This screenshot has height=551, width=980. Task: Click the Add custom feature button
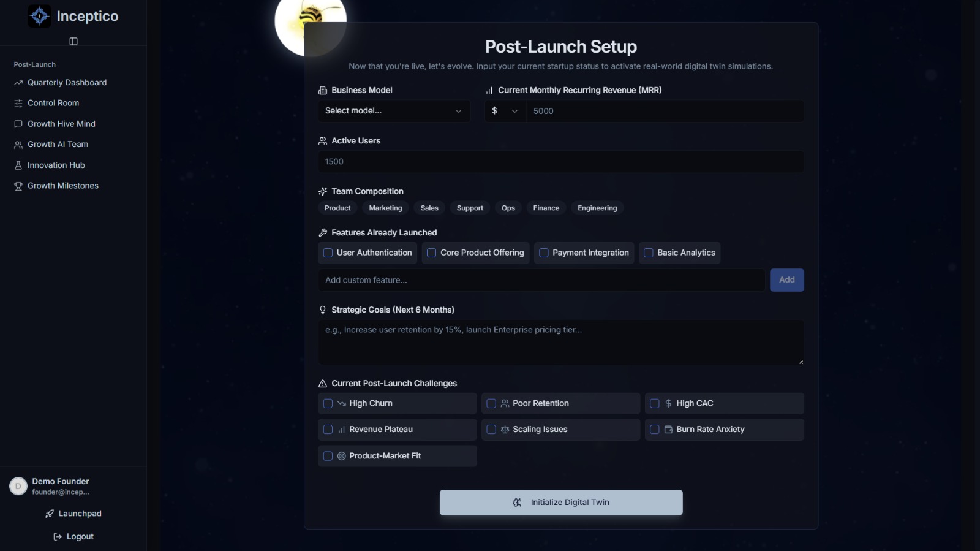[x=787, y=280]
